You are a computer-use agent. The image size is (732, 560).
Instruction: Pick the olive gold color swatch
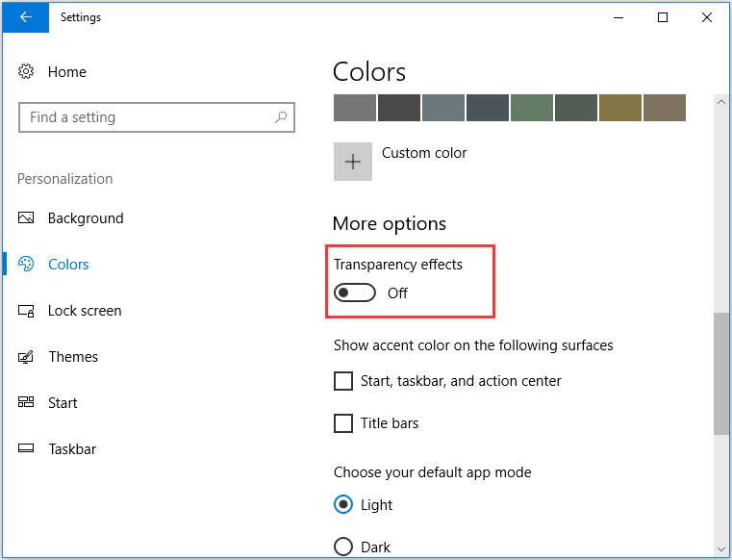[x=620, y=108]
